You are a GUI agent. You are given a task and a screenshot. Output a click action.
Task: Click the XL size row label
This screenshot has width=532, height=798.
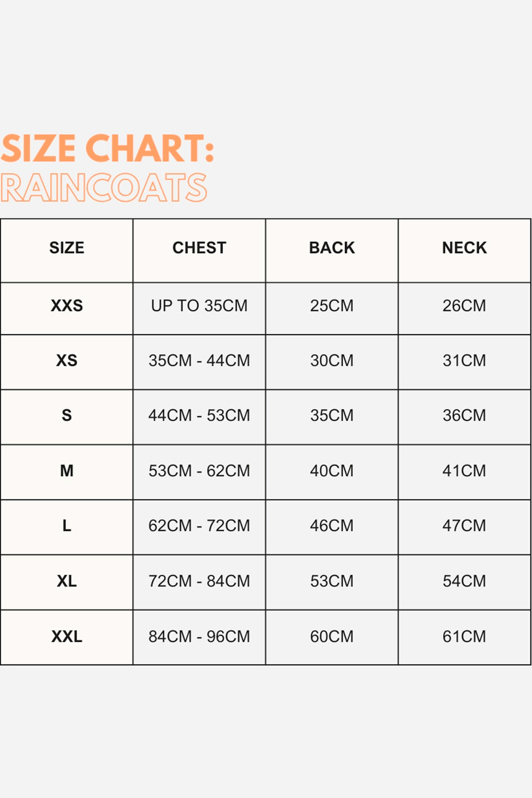coord(66,581)
